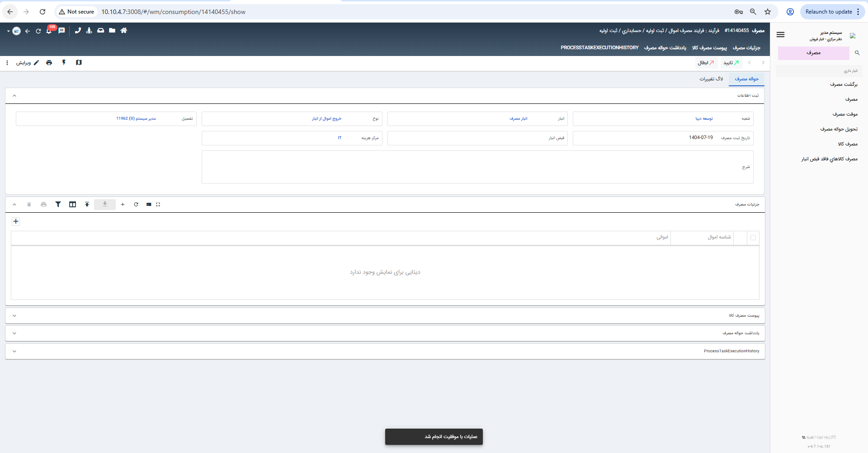Expand the یادداشت حواله مصرف section
The height and width of the screenshot is (453, 868).
[14, 333]
